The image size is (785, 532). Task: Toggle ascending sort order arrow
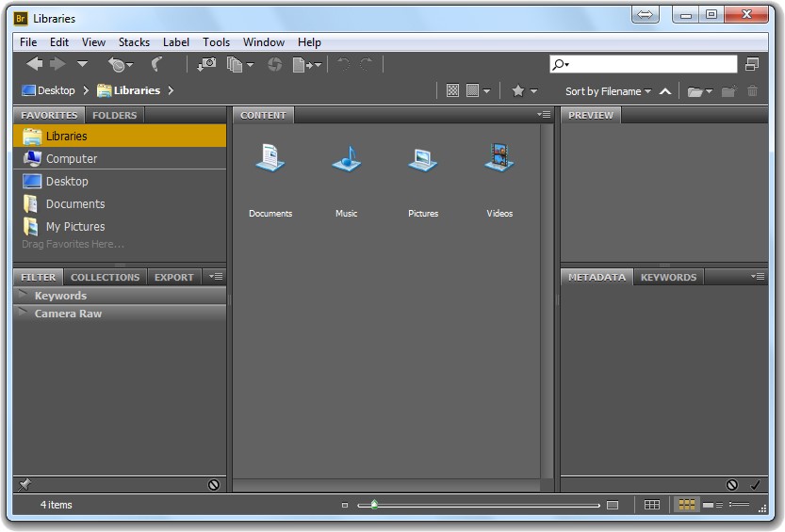point(665,91)
